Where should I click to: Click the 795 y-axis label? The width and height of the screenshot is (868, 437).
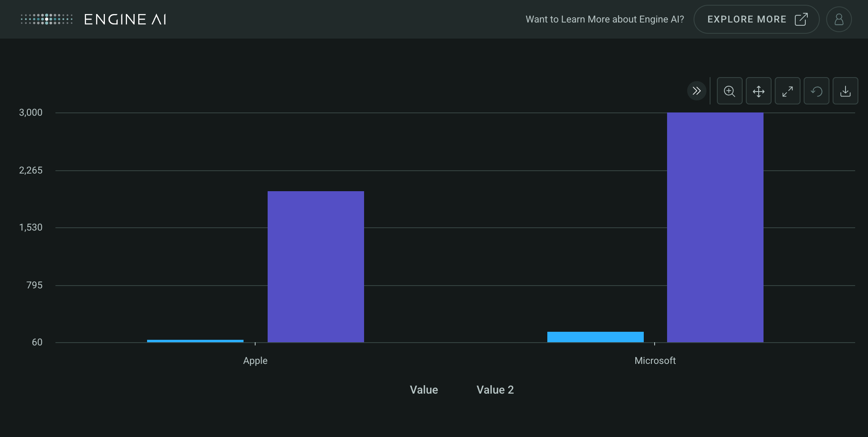34,285
